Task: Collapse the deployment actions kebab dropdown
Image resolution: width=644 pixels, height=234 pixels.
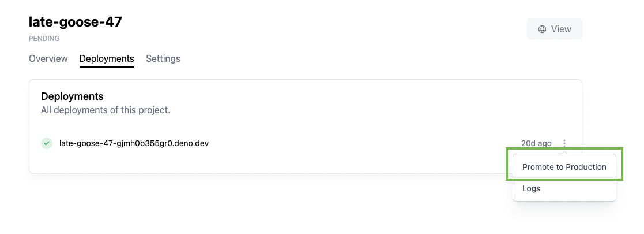Action: pyautogui.click(x=564, y=143)
